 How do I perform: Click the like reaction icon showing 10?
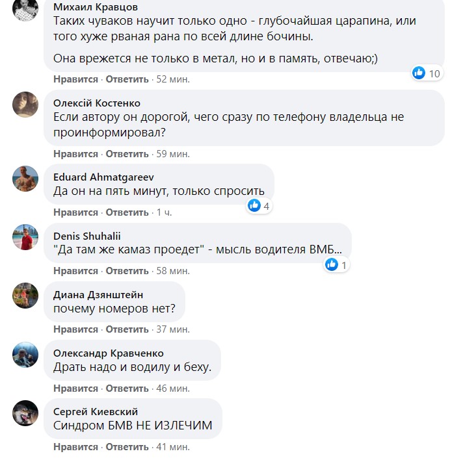(x=419, y=73)
